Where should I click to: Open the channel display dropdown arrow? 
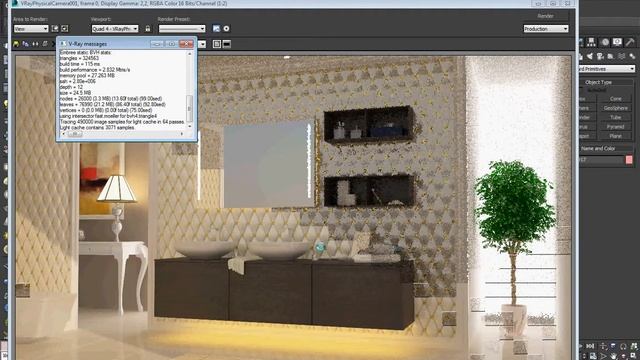[x=202, y=44]
